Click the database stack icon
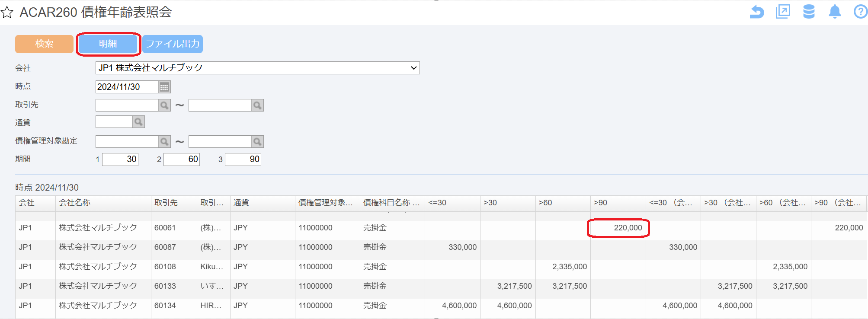The height and width of the screenshot is (319, 868). pos(809,12)
